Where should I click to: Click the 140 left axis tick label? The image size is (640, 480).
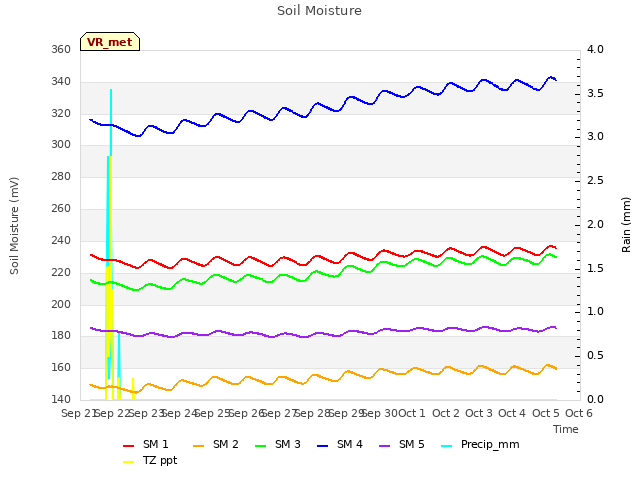61,399
